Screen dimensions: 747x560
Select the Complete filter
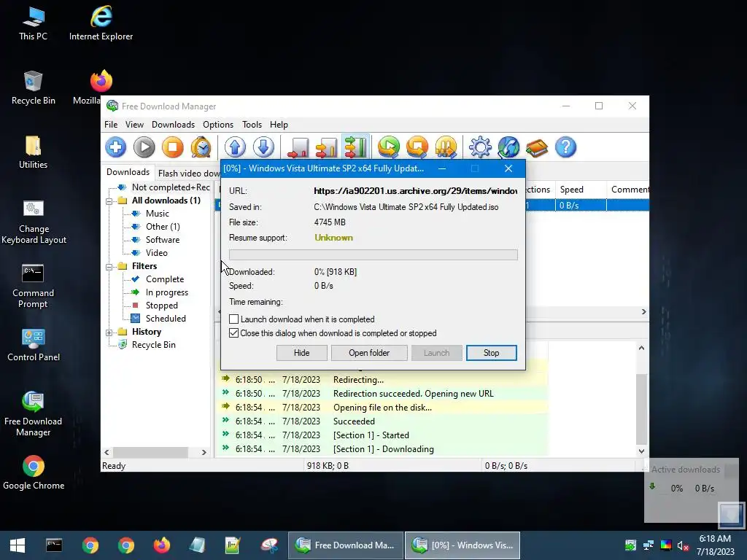164,279
